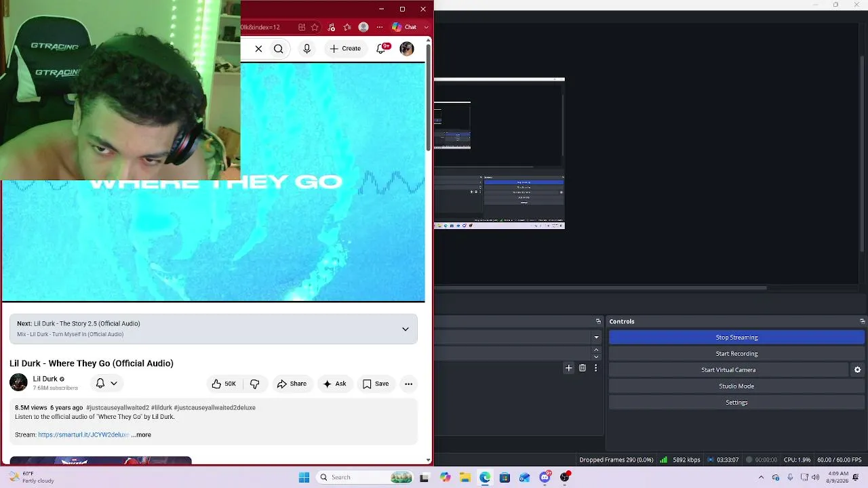Open the weather widget on the taskbar

[x=30, y=477]
